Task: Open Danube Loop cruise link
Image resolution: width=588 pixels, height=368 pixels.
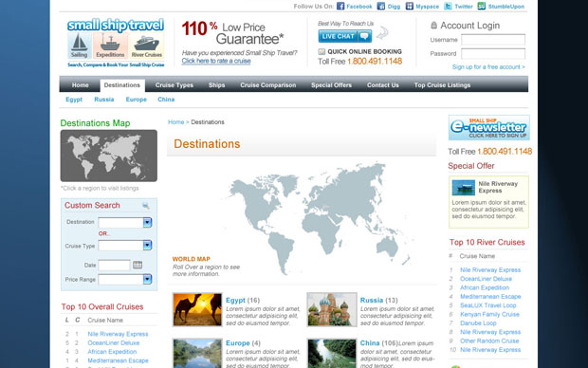Action: (478, 323)
